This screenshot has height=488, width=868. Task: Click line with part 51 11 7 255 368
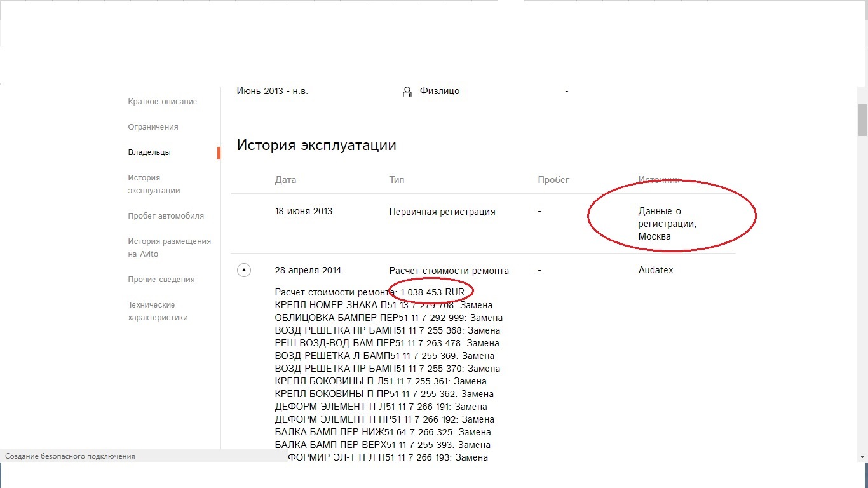point(388,330)
